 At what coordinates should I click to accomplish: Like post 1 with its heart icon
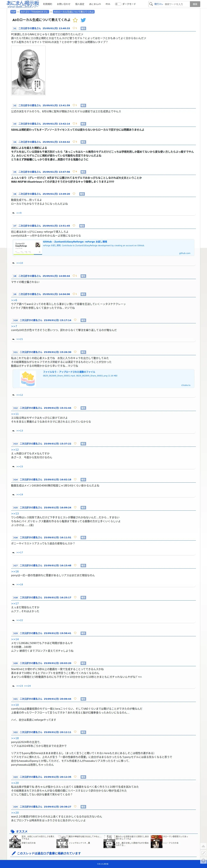coord(74,28)
